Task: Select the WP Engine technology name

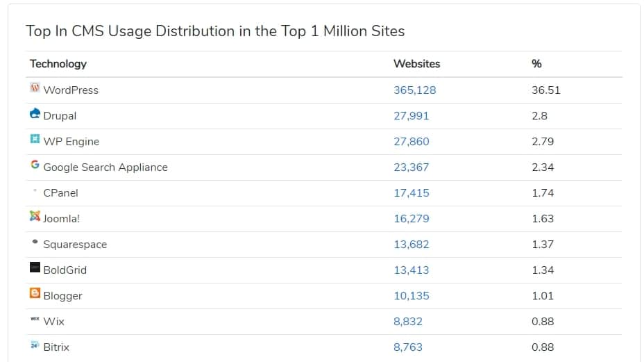Action: (71, 142)
